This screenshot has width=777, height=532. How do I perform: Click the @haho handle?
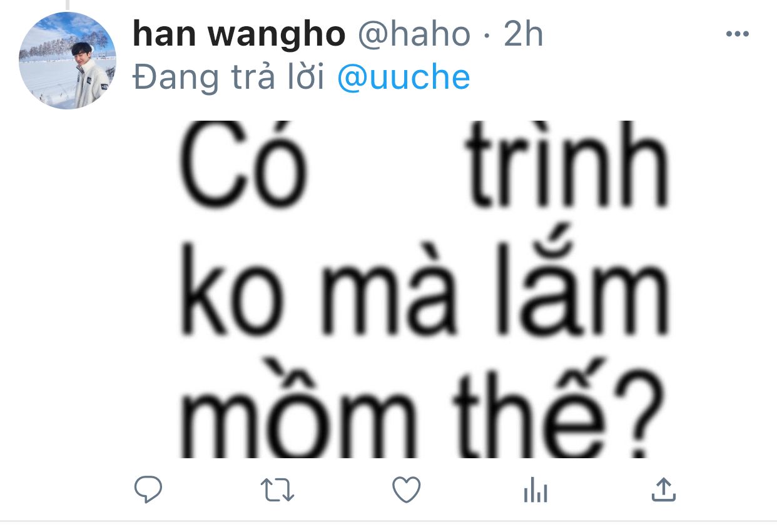[x=414, y=35]
